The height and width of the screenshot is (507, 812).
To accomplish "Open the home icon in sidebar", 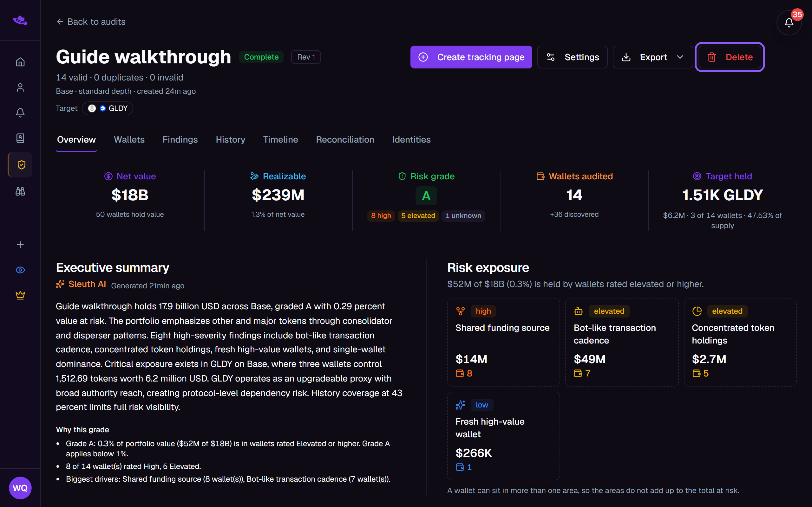I will (x=20, y=62).
